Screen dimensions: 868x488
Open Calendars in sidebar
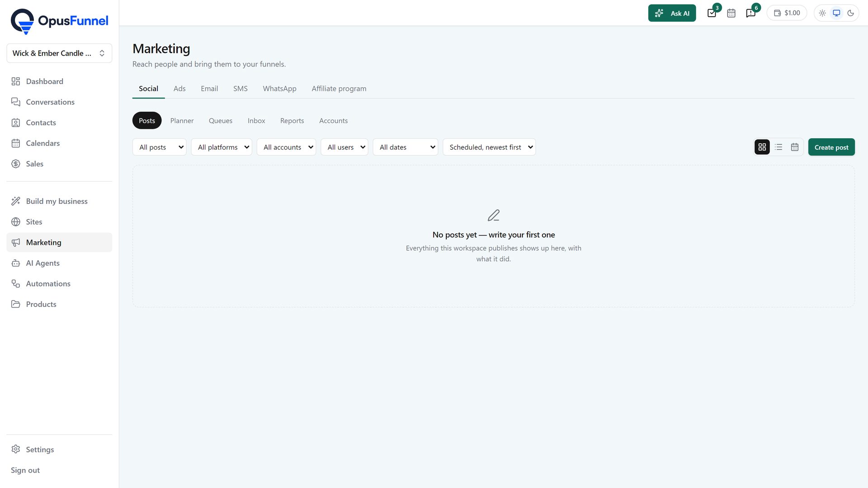pyautogui.click(x=59, y=143)
